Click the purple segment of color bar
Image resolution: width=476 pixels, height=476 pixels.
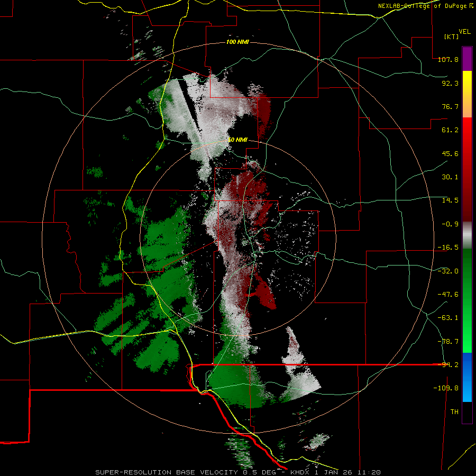467,59
